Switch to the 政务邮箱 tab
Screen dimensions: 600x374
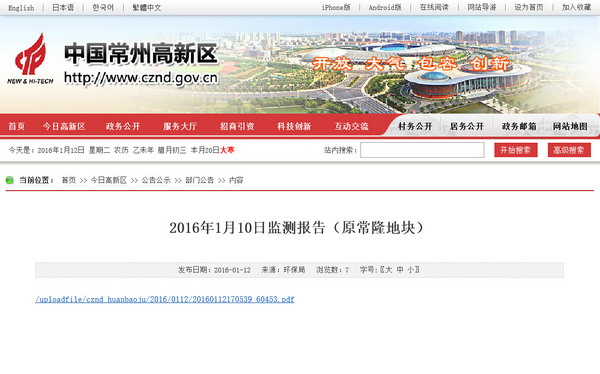(x=519, y=126)
